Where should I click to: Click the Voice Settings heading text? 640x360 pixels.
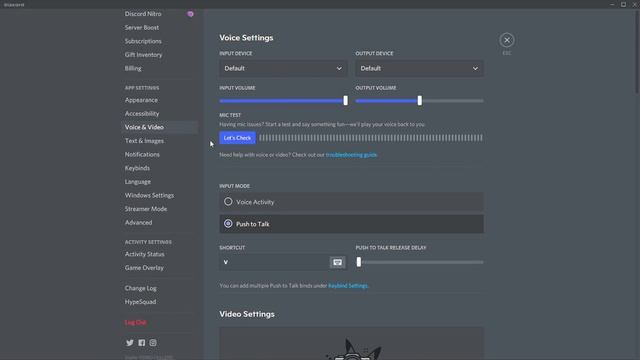coord(246,38)
